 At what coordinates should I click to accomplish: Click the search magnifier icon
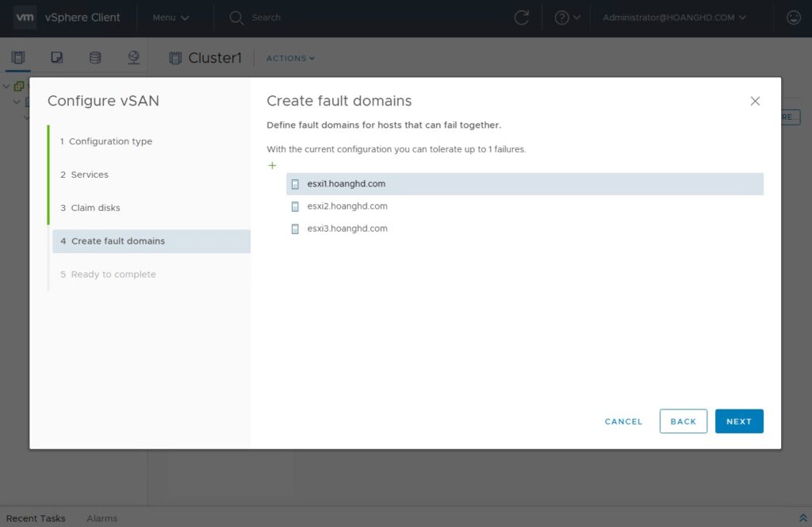236,18
